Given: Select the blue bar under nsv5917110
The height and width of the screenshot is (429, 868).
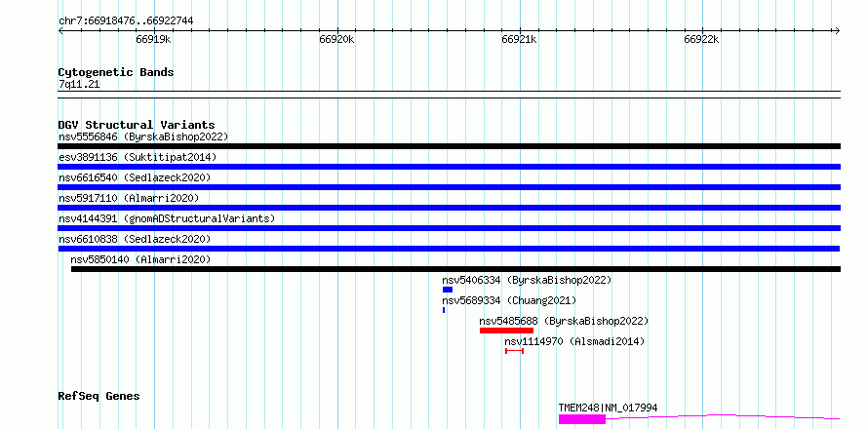Looking at the screenshot, I should coord(449,208).
